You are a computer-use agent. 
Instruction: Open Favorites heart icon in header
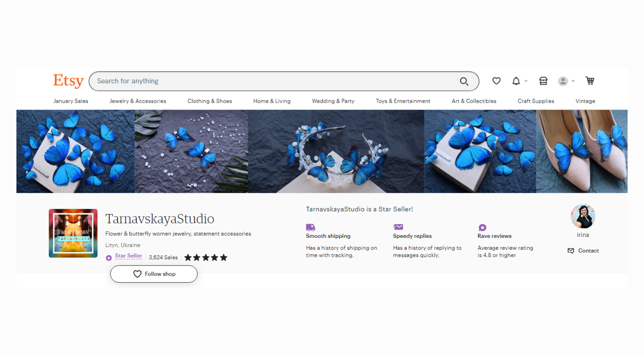496,81
